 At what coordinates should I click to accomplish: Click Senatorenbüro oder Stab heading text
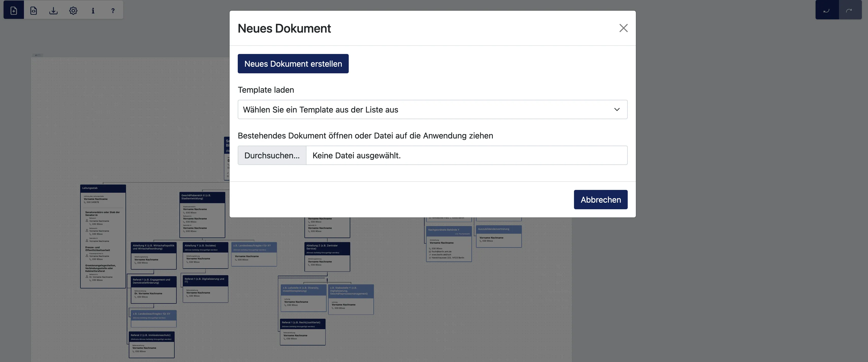(x=102, y=213)
